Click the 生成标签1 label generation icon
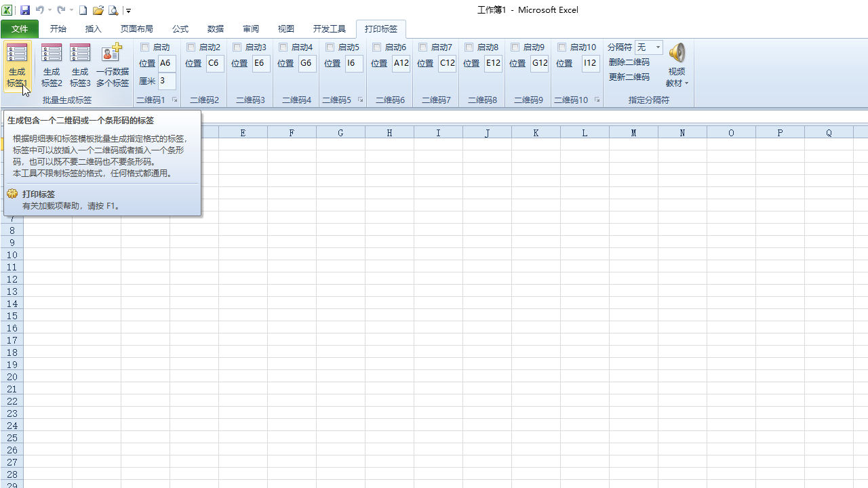This screenshot has width=868, height=488. pyautogui.click(x=17, y=54)
